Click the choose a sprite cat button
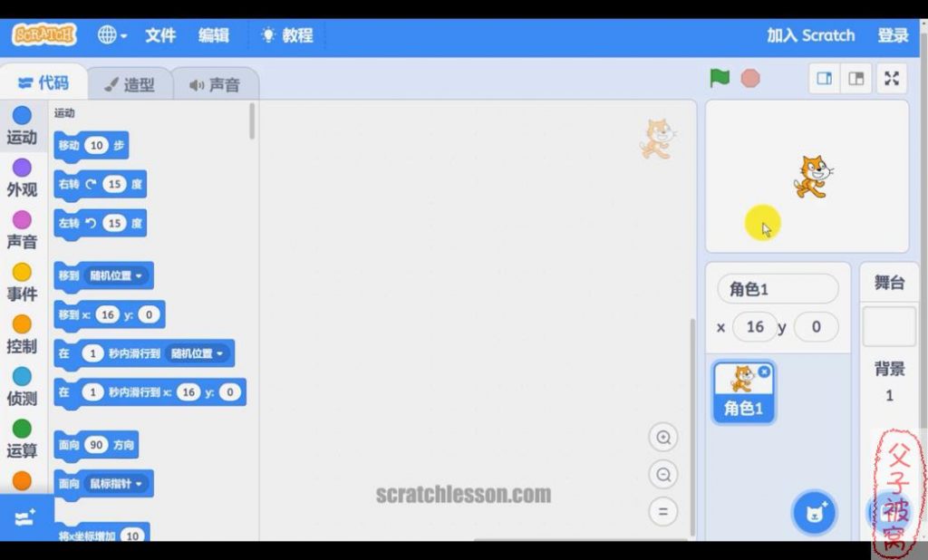 (814, 514)
